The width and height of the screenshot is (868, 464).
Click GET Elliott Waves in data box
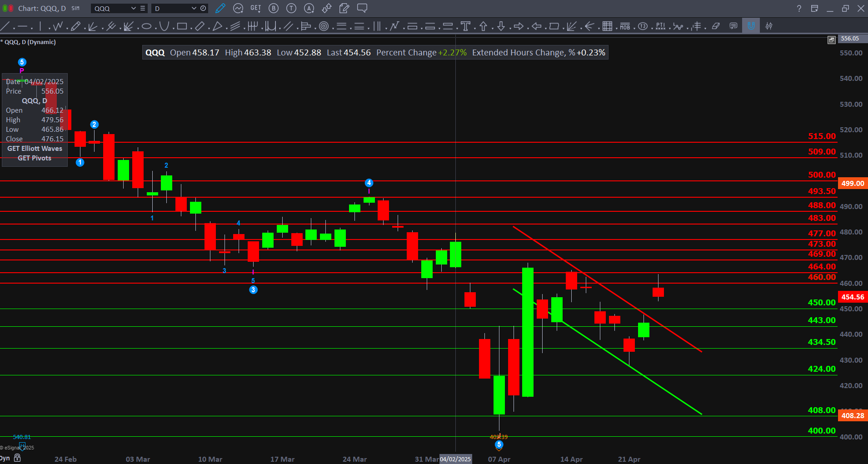(x=35, y=149)
